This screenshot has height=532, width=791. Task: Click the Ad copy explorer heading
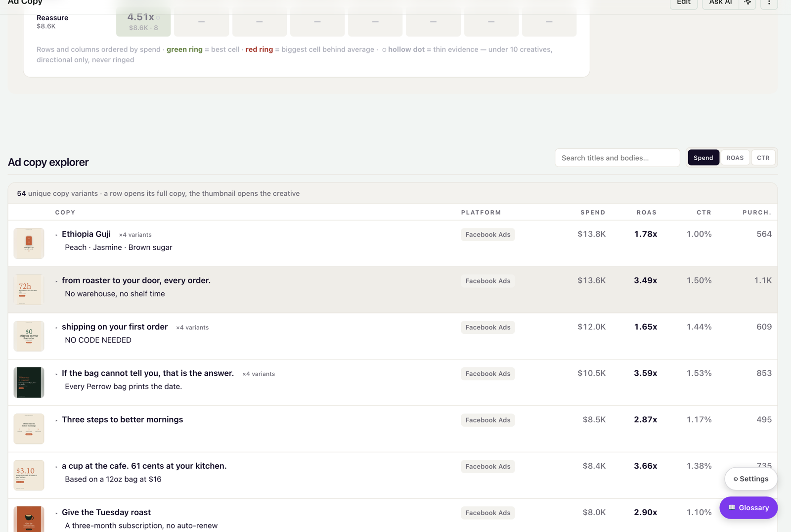(x=48, y=162)
